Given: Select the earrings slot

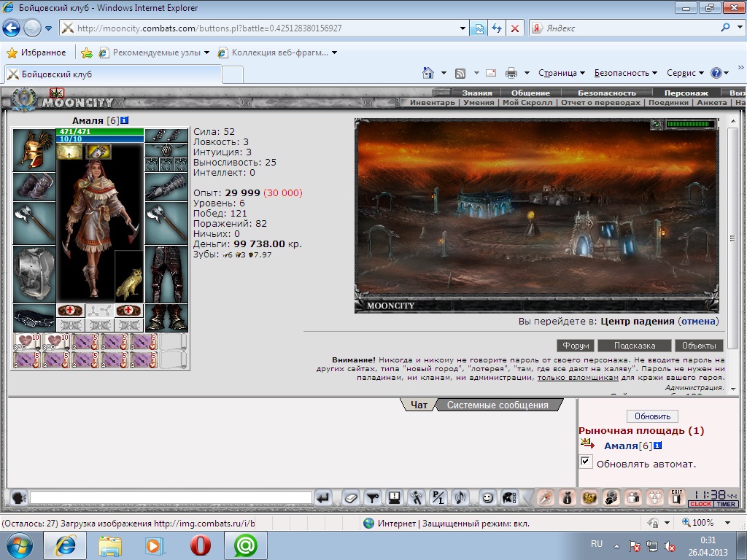Looking at the screenshot, I should coord(166,136).
